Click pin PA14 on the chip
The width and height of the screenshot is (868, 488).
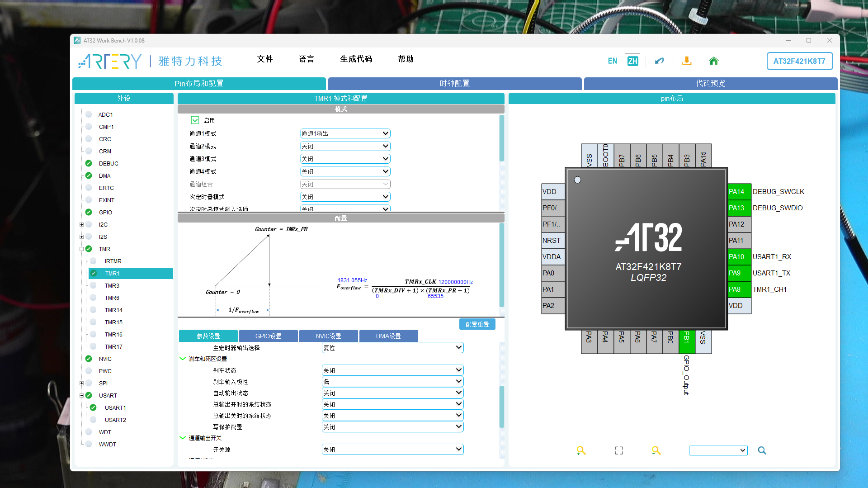pyautogui.click(x=740, y=192)
